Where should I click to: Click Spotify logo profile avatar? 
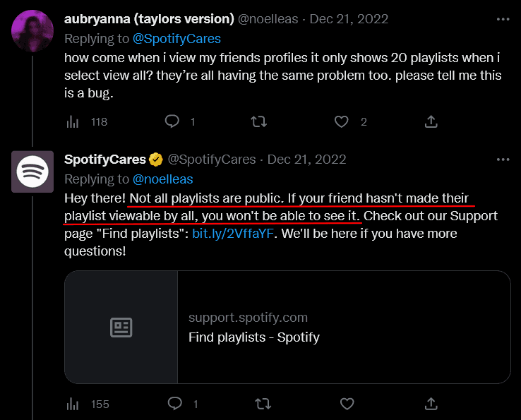coord(32,172)
